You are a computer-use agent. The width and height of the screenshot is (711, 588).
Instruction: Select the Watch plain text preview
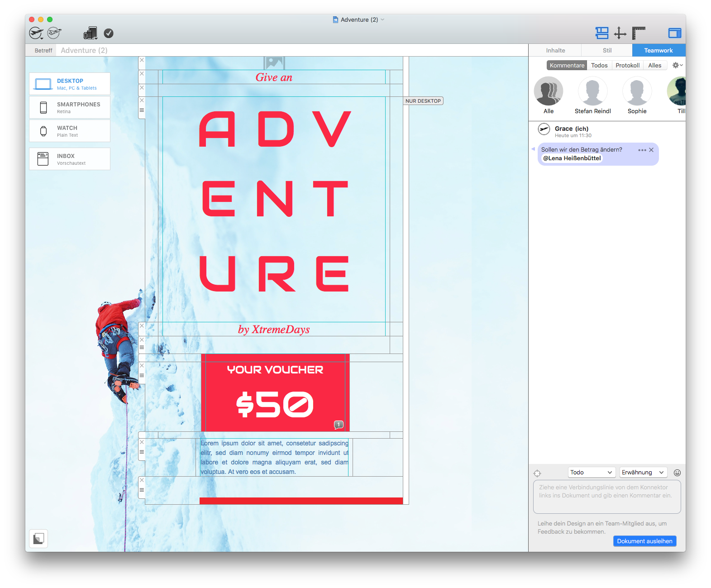pos(70,131)
